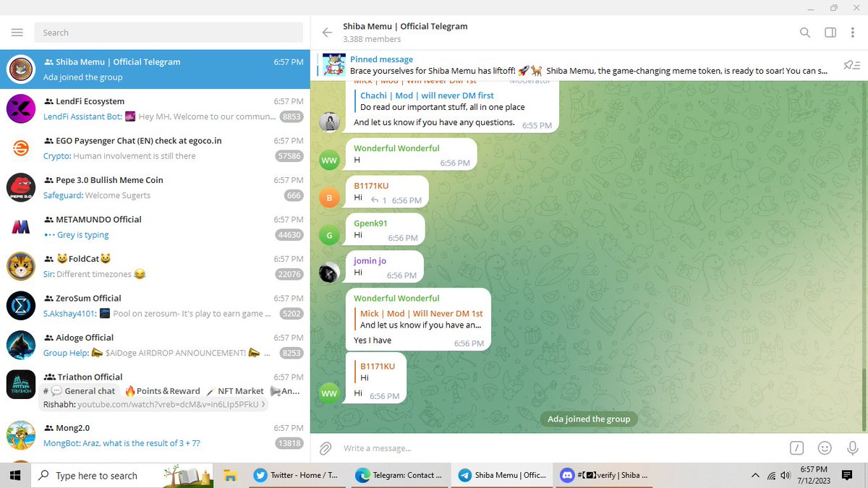Attach a file with the paperclip icon

(x=325, y=448)
